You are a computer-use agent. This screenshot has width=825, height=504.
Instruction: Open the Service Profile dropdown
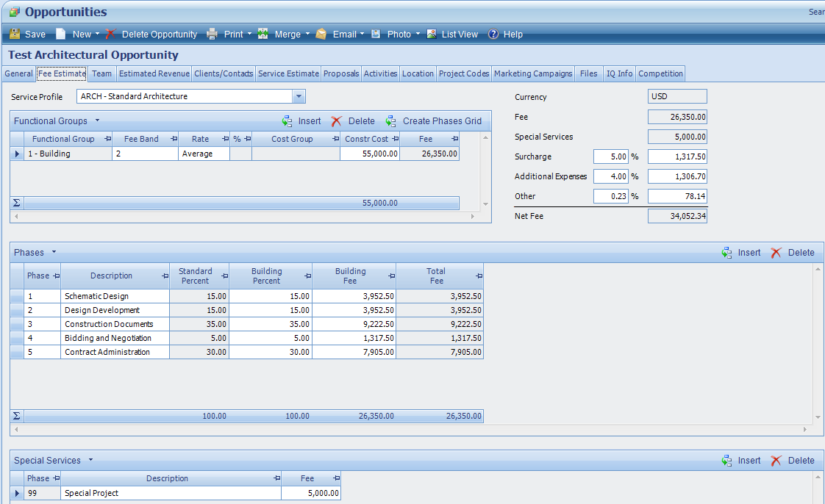tap(299, 96)
